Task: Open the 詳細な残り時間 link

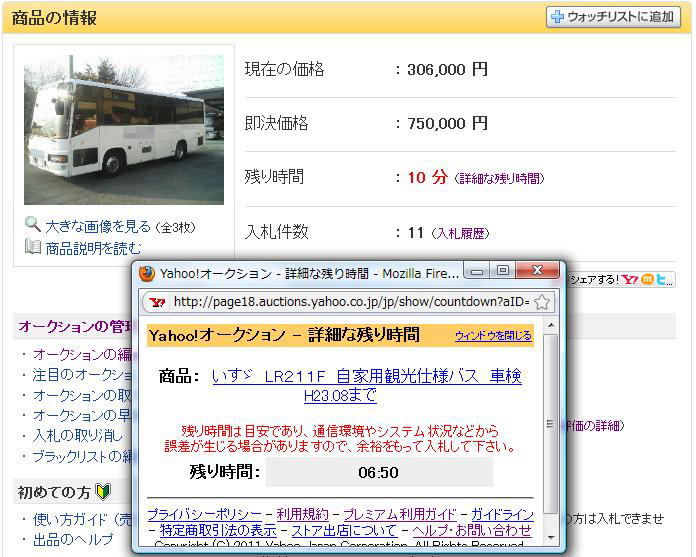Action: tap(499, 178)
